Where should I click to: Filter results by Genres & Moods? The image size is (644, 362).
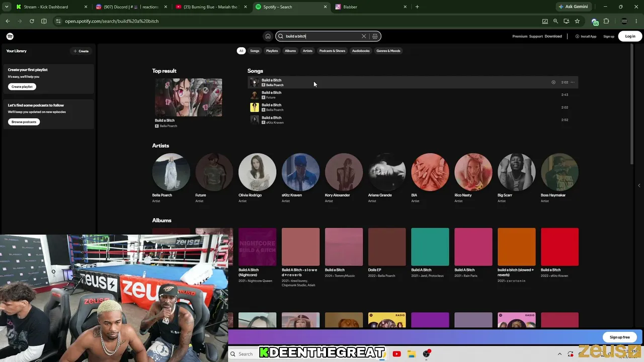[x=388, y=51]
